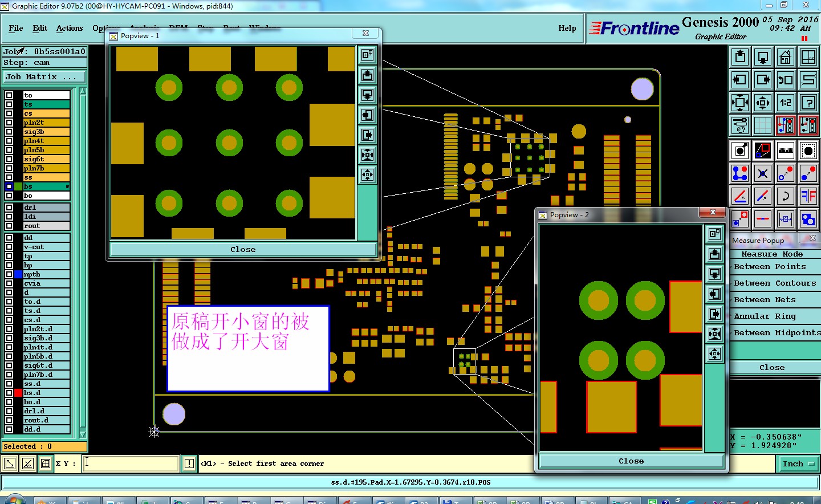Image resolution: width=821 pixels, height=504 pixels.
Task: Select the feature selection arrow tool
Action: click(x=740, y=151)
